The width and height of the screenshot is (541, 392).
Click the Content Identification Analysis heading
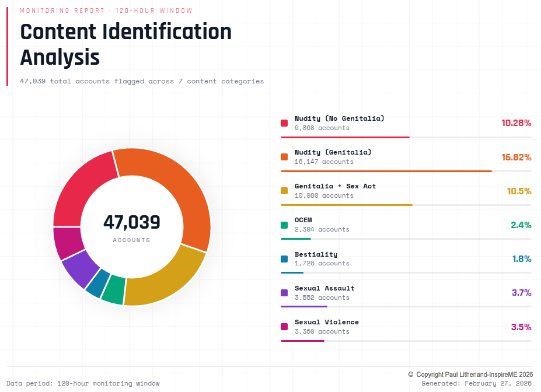tap(125, 45)
